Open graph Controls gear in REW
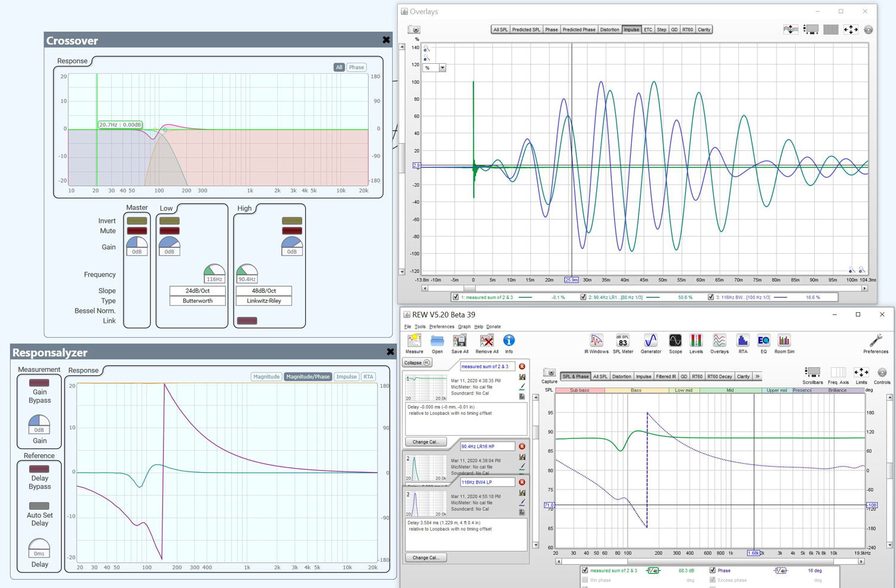 (x=882, y=372)
